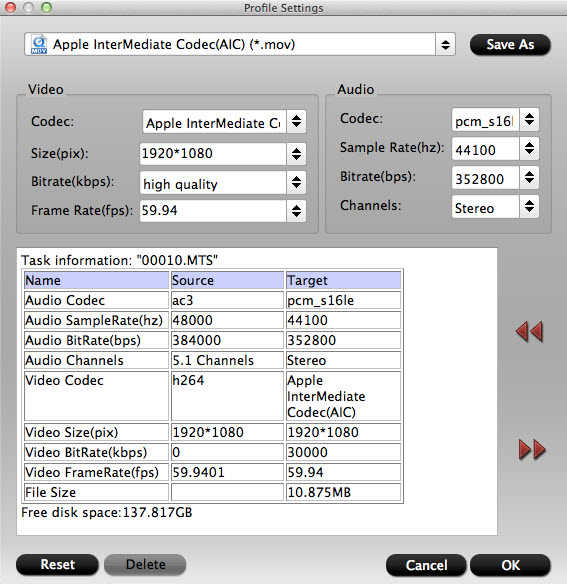
Task: Click the Cancel button
Action: click(426, 565)
